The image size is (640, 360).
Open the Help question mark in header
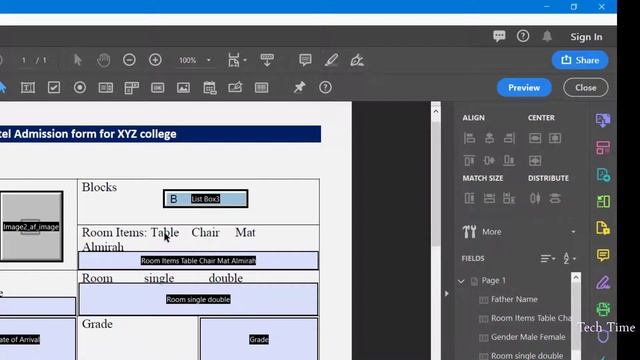point(523,36)
